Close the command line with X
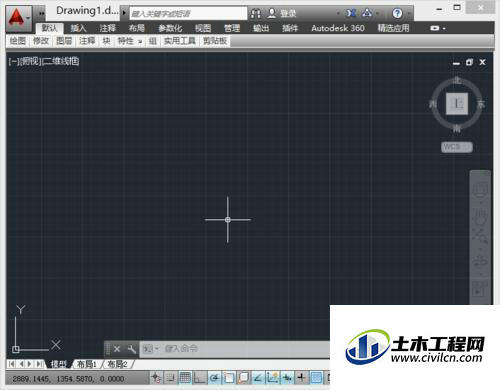Viewport: 500px width, 390px height. click(x=117, y=349)
